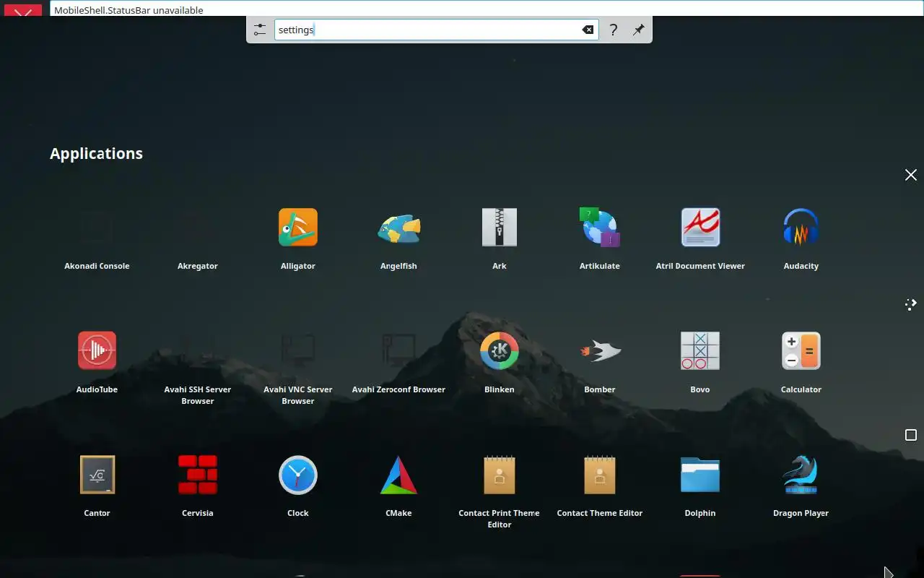
Task: Open AudioTube red icon
Action: (97, 350)
